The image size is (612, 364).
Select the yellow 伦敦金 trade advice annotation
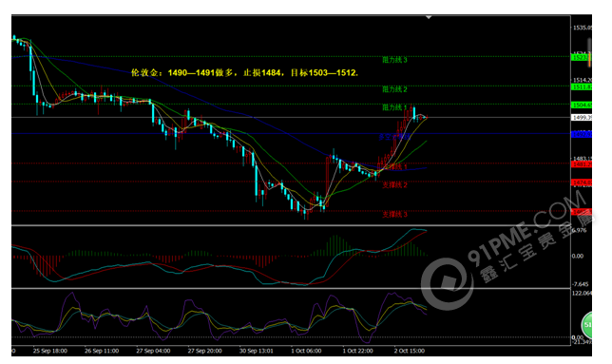(245, 72)
